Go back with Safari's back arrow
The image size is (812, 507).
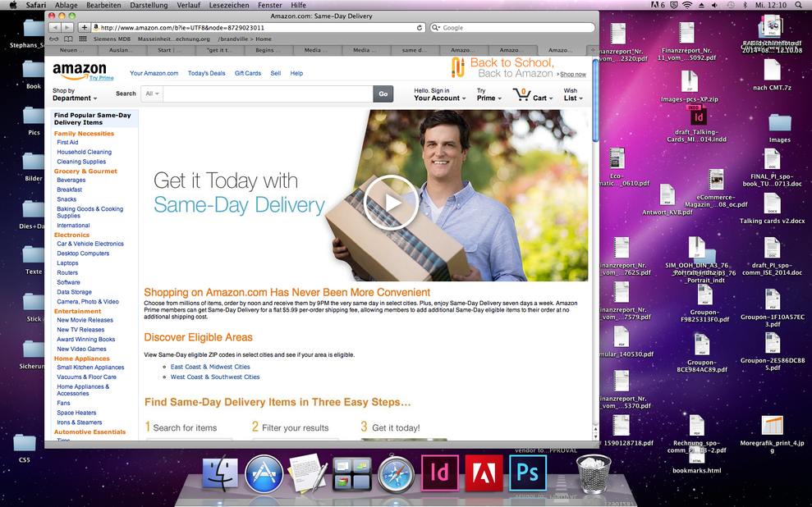(54, 27)
